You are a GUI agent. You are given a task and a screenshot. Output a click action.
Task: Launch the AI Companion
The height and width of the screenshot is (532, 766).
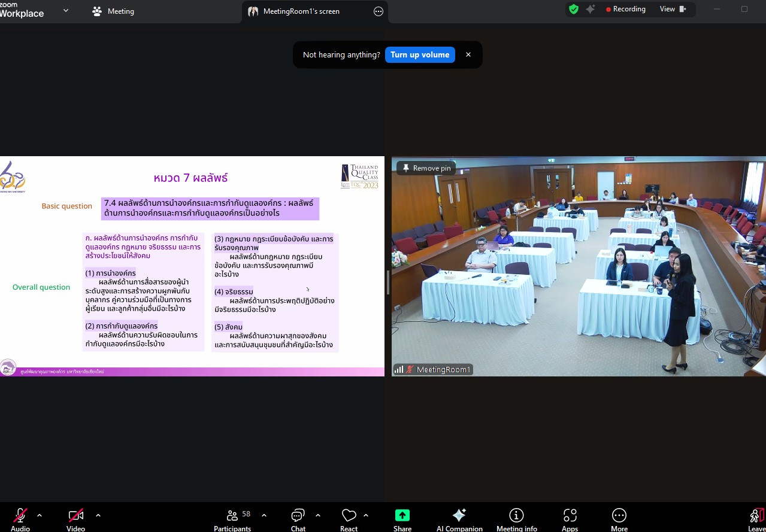tap(459, 516)
